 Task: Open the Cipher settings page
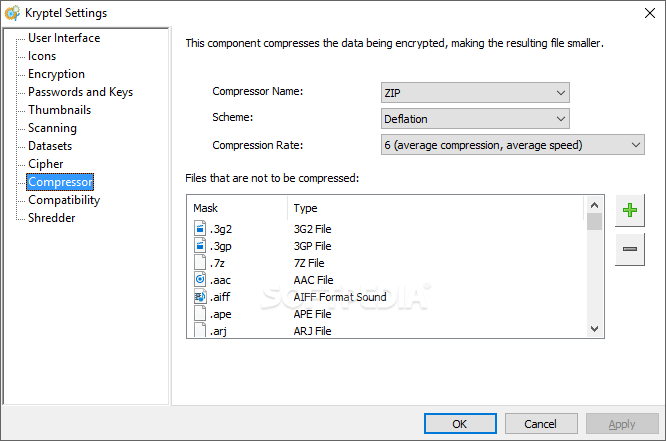(x=46, y=164)
